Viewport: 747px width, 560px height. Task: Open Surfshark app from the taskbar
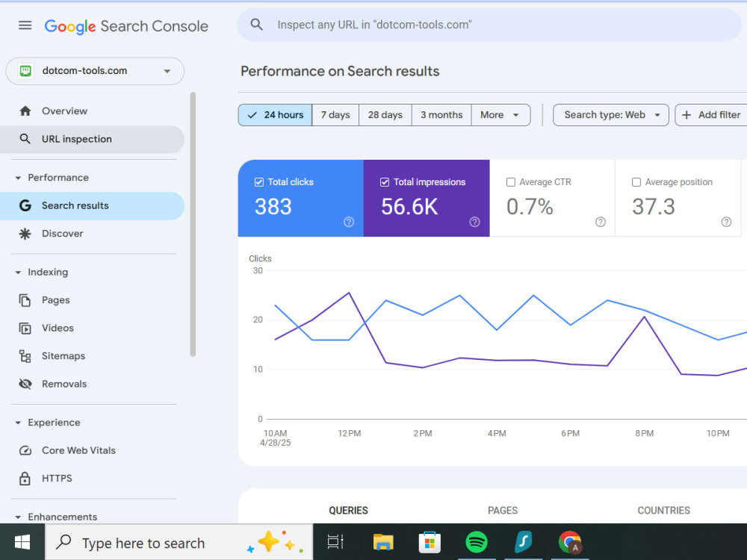click(523, 542)
